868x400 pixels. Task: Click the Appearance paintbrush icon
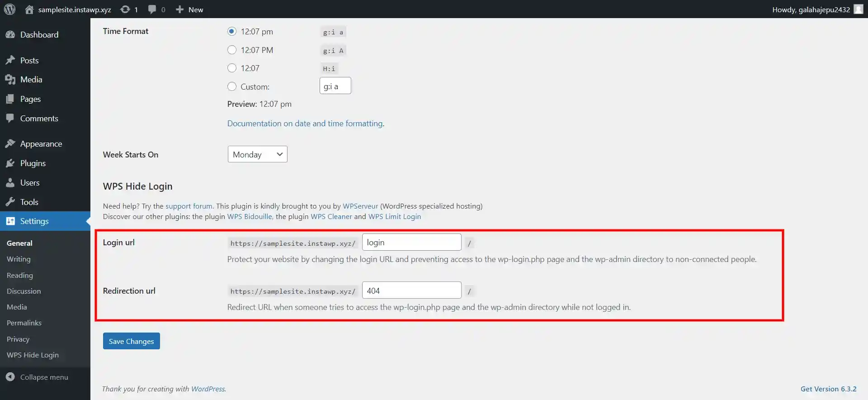(x=10, y=143)
